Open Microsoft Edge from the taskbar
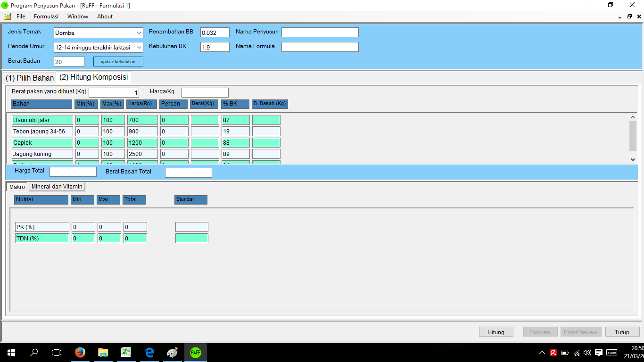Screen dimensions: 644x362 (x=149, y=352)
